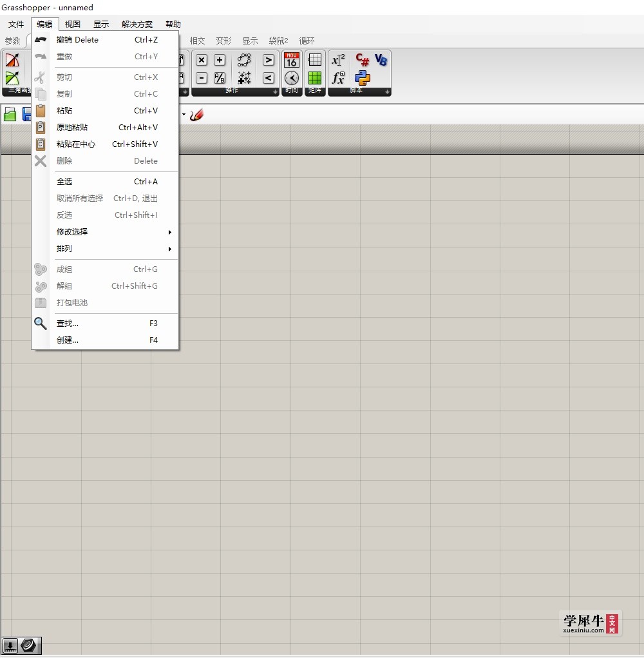Switch to the 相交 component tab
This screenshot has width=644, height=658.
[198, 41]
